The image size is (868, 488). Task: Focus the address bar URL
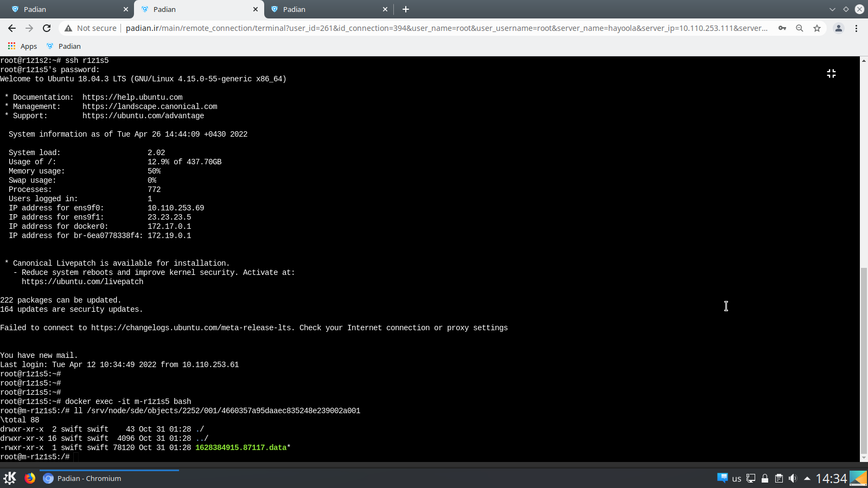(x=446, y=28)
